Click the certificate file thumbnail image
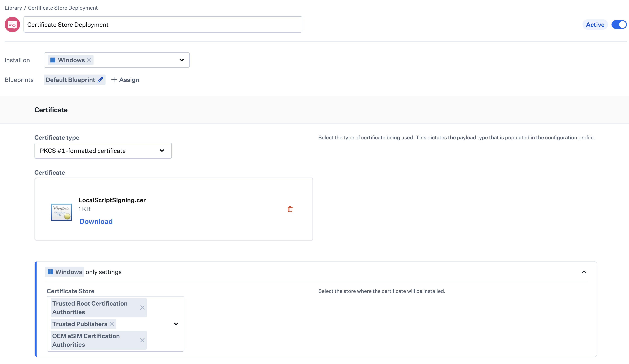 61,212
